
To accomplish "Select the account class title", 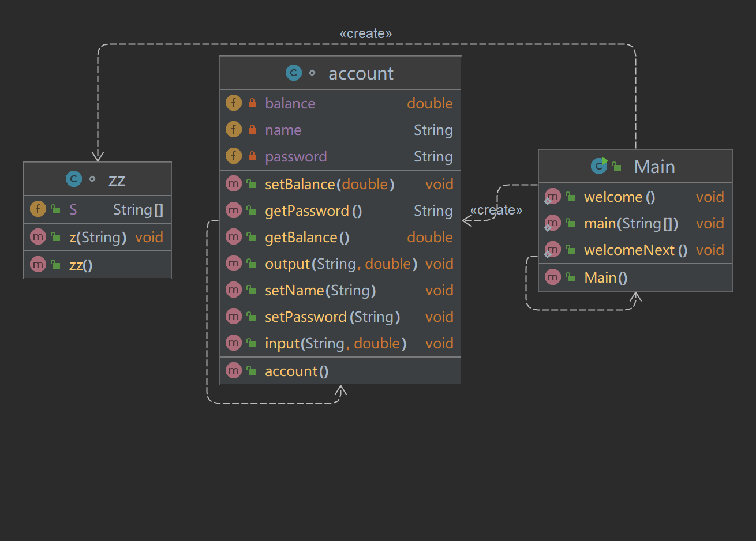I will pos(361,73).
